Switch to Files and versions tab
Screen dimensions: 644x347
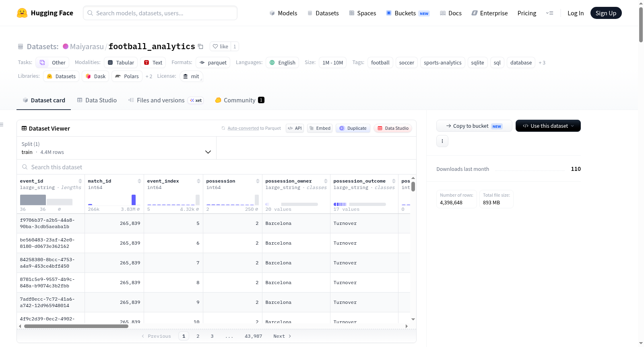point(165,100)
